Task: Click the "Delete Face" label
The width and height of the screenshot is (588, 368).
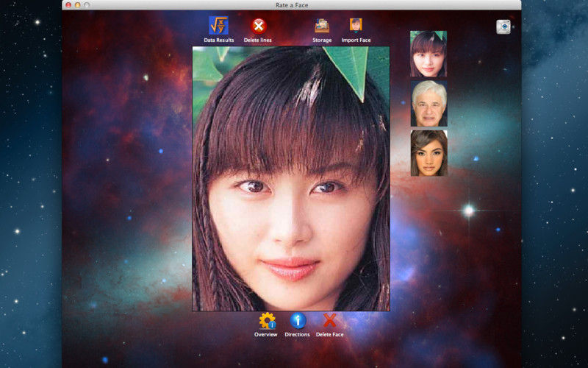Action: 329,335
